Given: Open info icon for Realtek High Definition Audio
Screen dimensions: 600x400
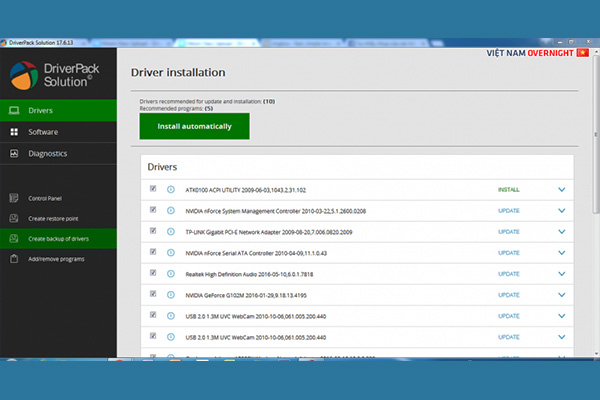Looking at the screenshot, I should coord(171,274).
